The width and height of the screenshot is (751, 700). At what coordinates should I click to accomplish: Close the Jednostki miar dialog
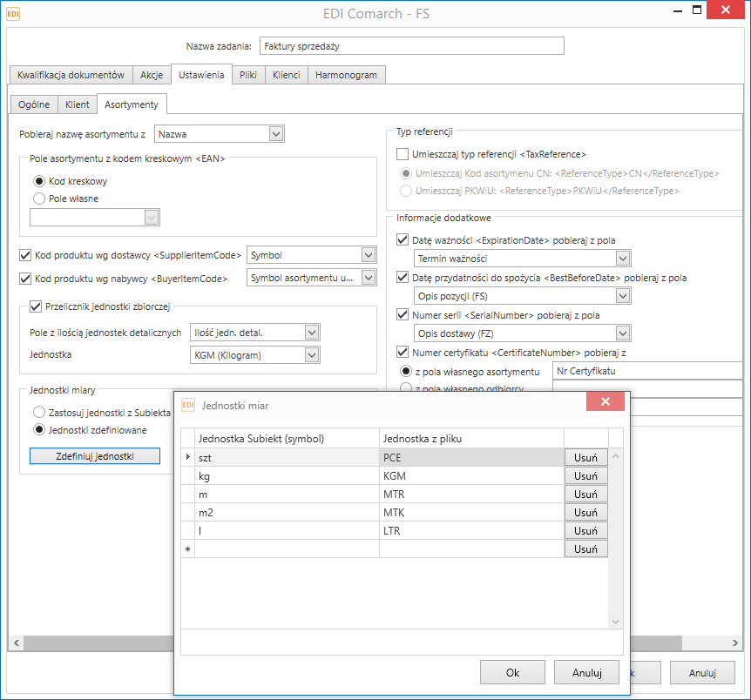pos(606,401)
